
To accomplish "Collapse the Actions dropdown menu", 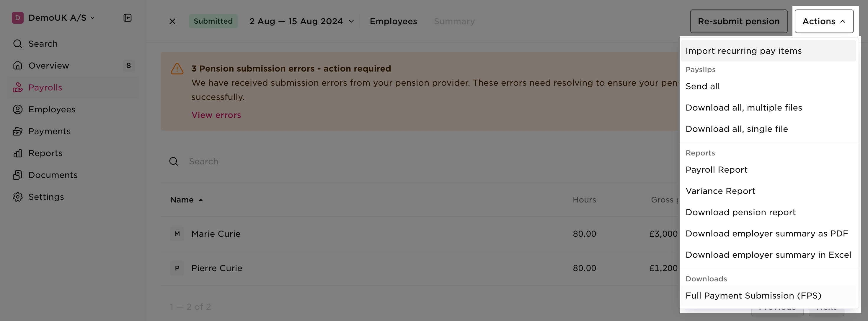I will point(823,21).
